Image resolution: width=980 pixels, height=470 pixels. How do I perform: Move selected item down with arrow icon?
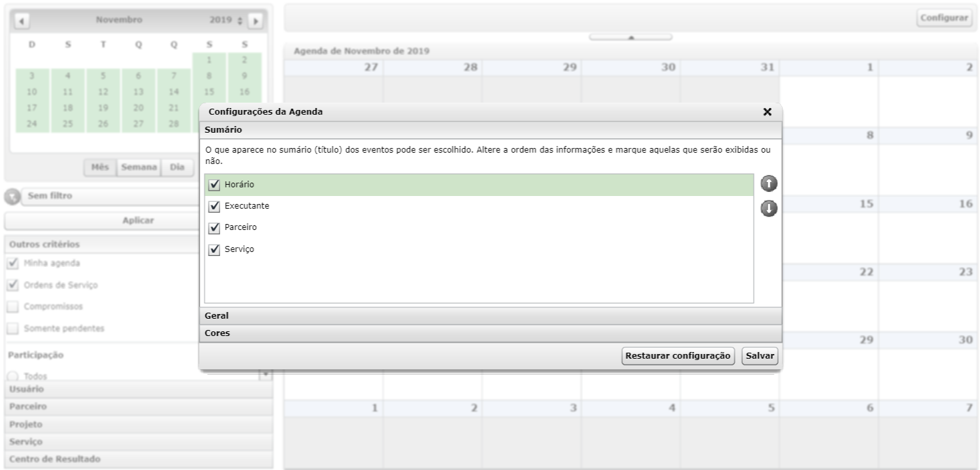click(x=769, y=209)
